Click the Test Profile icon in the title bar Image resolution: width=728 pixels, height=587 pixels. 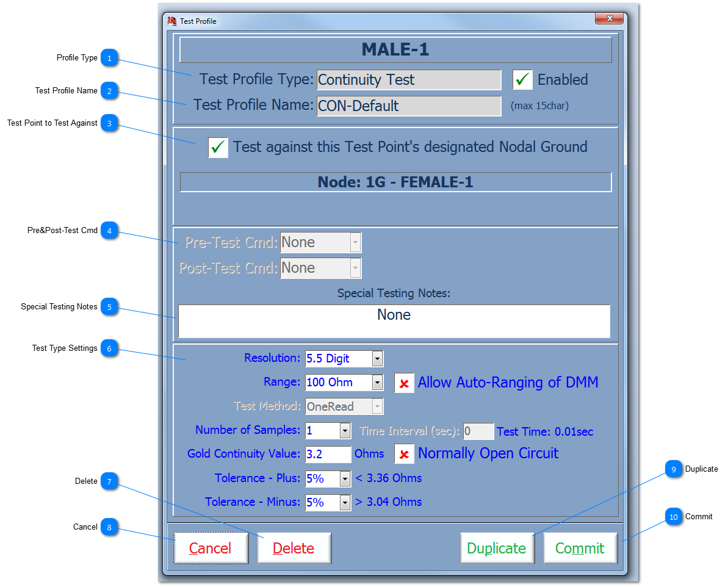[x=172, y=20]
